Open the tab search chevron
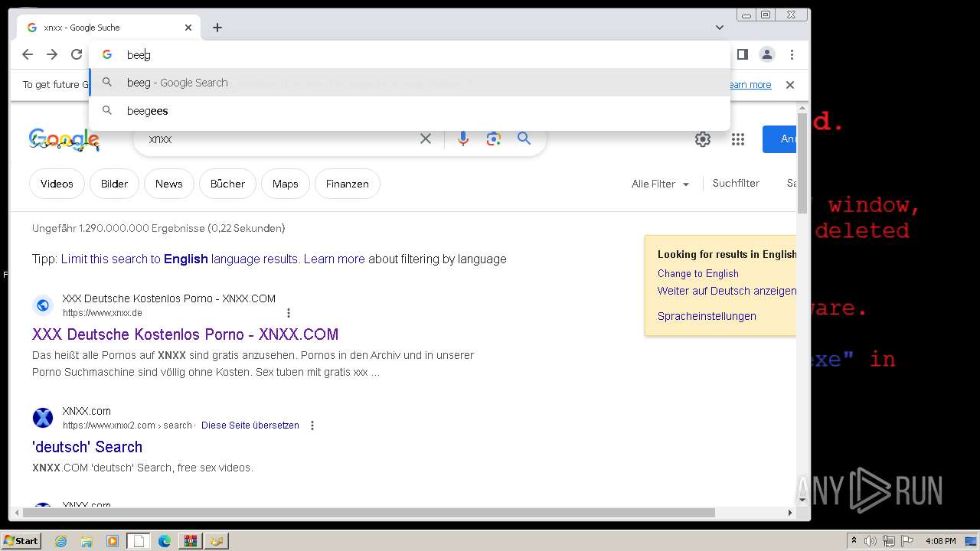 [x=719, y=28]
